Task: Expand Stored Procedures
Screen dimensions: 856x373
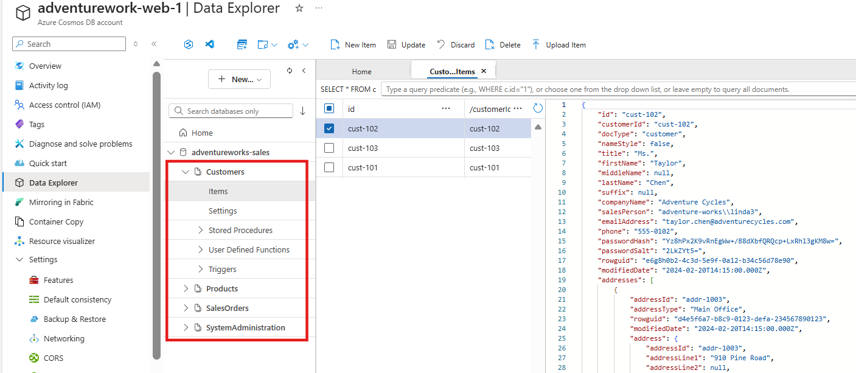Action: (201, 230)
